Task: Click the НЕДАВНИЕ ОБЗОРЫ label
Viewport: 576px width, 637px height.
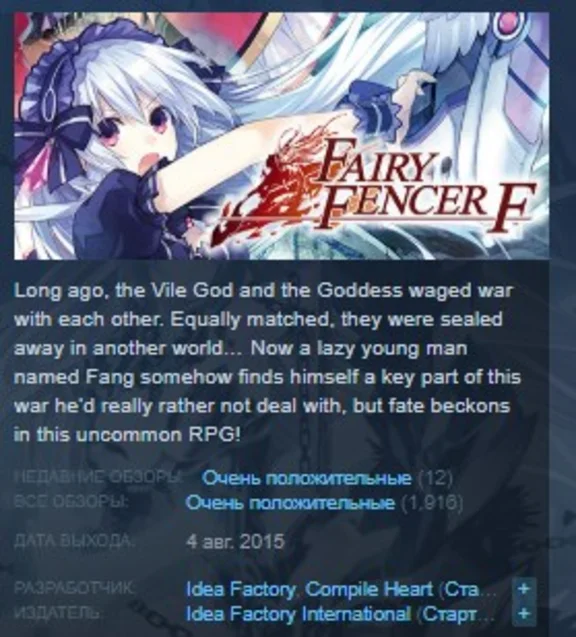Action: click(98, 477)
